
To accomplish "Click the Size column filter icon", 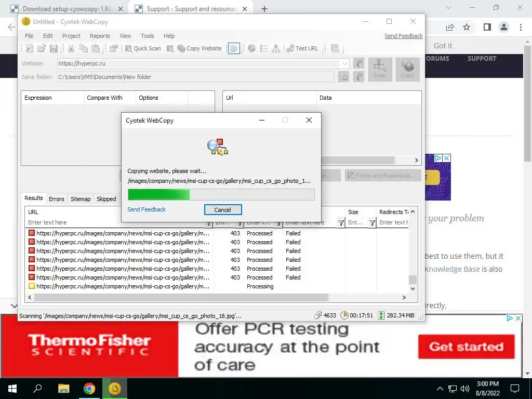I will 372,222.
